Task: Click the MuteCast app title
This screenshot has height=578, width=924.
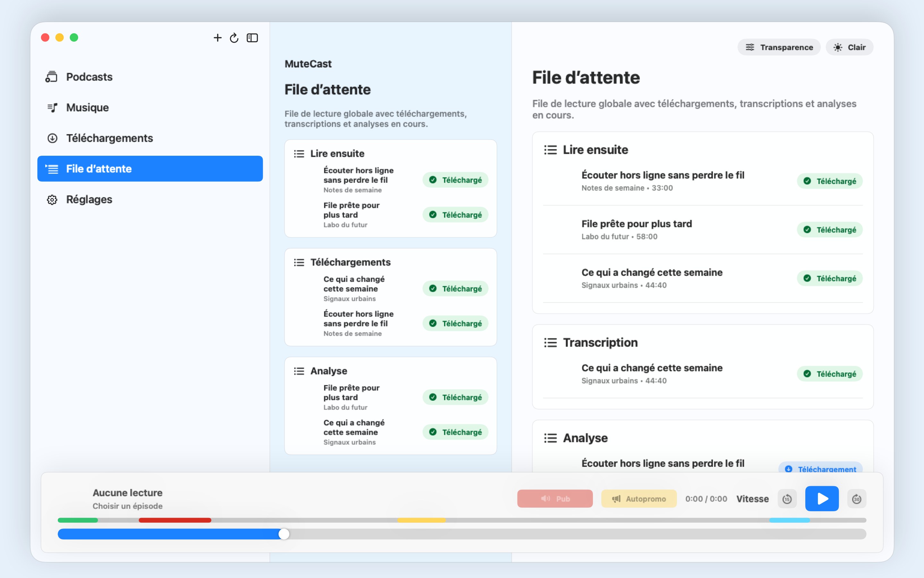Action: (x=308, y=64)
